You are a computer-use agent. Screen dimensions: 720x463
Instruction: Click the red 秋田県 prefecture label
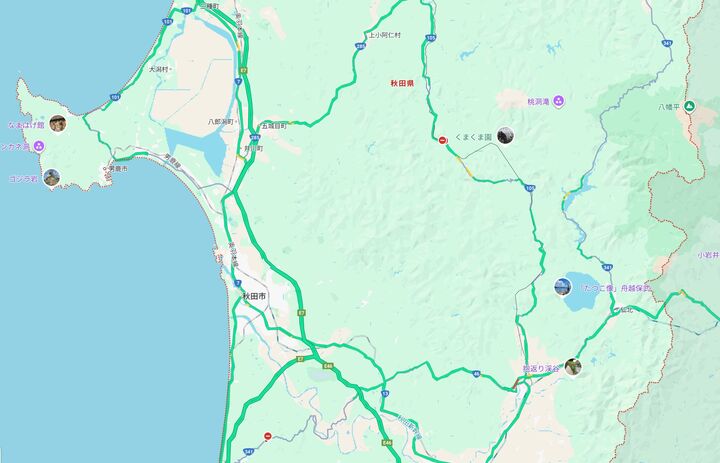pos(402,83)
